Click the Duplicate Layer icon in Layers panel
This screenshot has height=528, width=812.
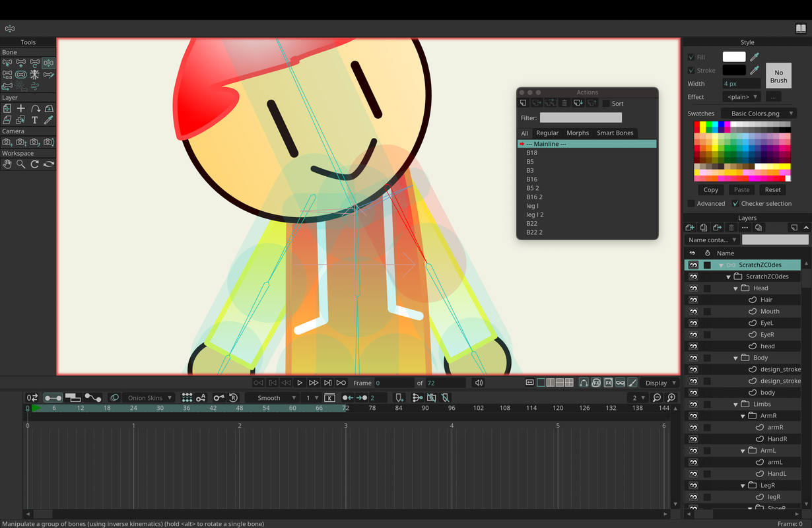(x=704, y=228)
